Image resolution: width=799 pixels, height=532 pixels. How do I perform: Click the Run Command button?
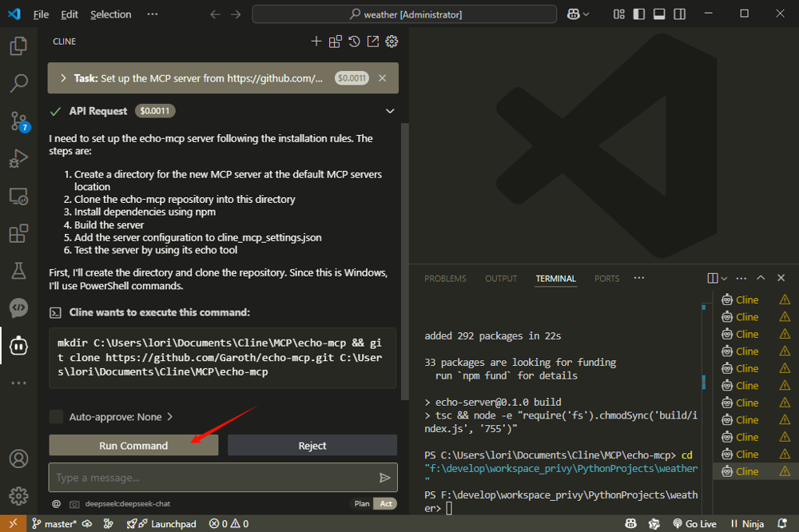133,445
